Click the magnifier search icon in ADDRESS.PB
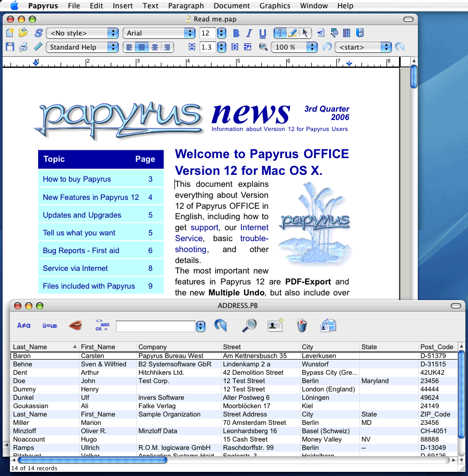The image size is (468, 476). (249, 326)
